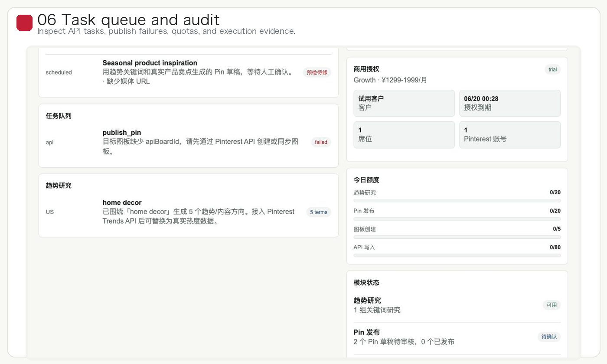Screen dimensions: 607x364
Task: Click the '趋势研究' quota progress bar
Action: click(x=457, y=201)
